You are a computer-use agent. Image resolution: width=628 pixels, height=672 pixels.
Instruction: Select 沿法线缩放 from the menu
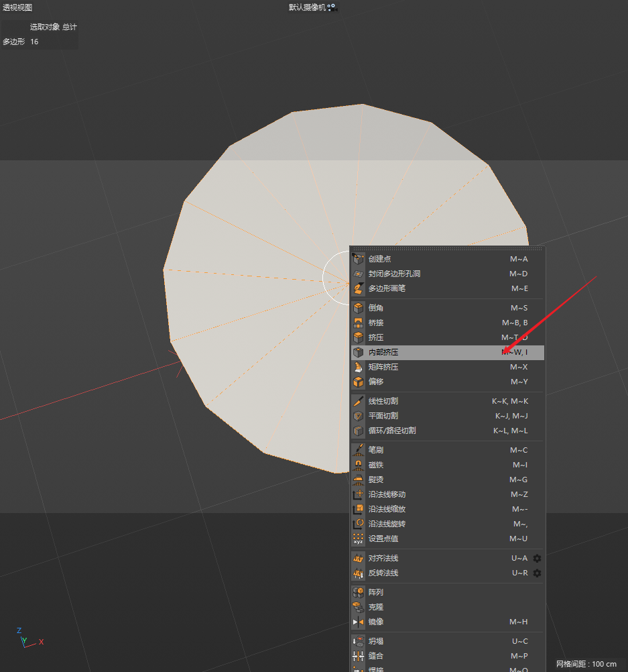[387, 509]
